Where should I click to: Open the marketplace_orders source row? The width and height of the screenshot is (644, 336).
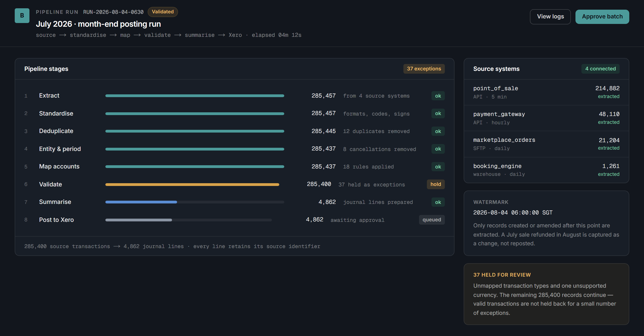pyautogui.click(x=546, y=144)
